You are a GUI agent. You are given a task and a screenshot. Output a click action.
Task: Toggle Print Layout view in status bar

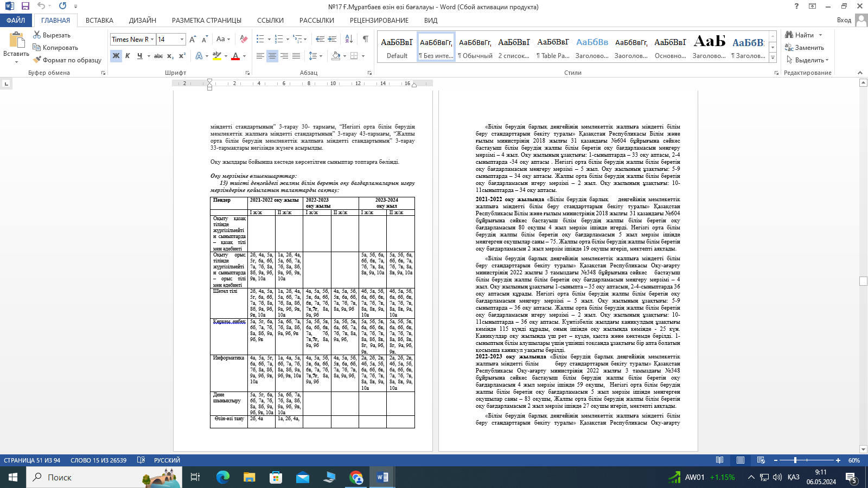click(x=740, y=460)
